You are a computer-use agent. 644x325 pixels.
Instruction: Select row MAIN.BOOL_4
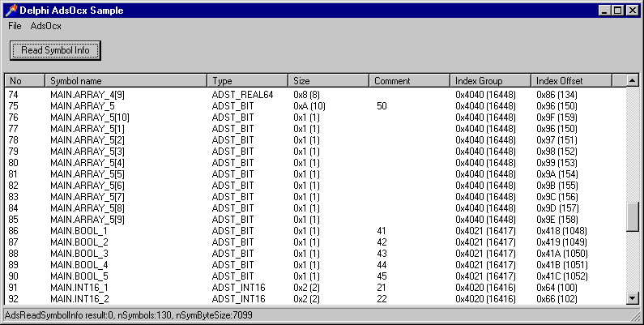pos(315,265)
